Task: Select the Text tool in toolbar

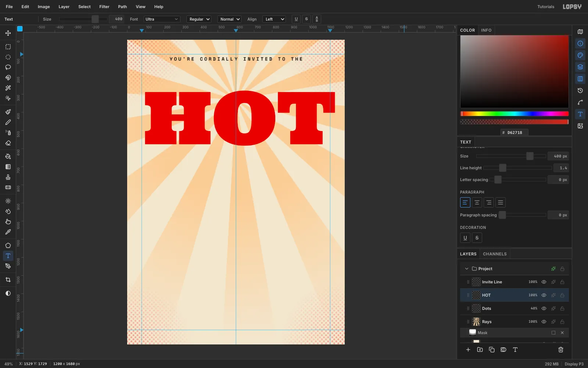Action: coord(8,256)
